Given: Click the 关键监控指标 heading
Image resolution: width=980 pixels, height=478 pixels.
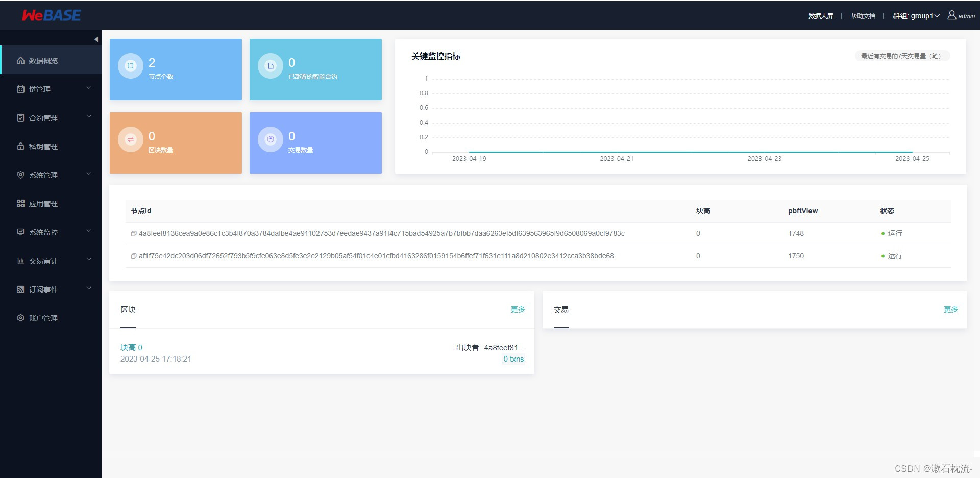Looking at the screenshot, I should (436, 56).
